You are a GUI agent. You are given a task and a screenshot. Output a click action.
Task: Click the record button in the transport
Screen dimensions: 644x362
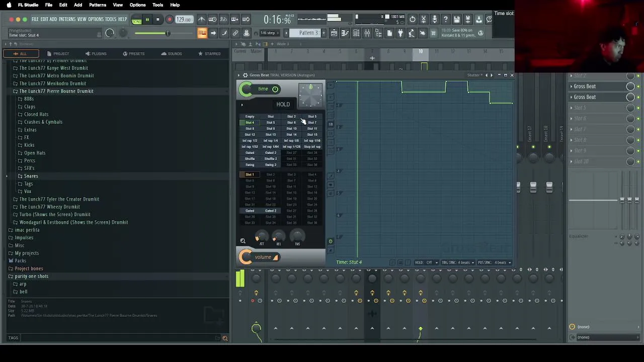pos(170,20)
